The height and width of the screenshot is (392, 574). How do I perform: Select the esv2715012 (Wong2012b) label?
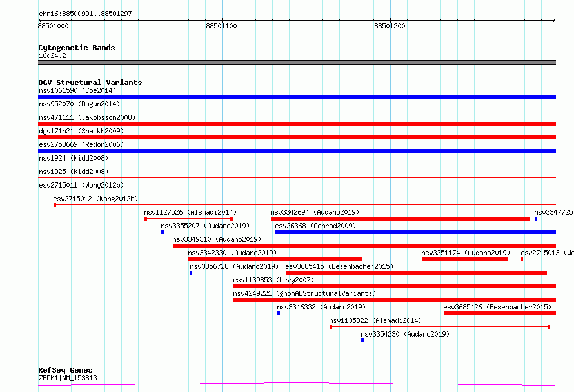click(95, 199)
